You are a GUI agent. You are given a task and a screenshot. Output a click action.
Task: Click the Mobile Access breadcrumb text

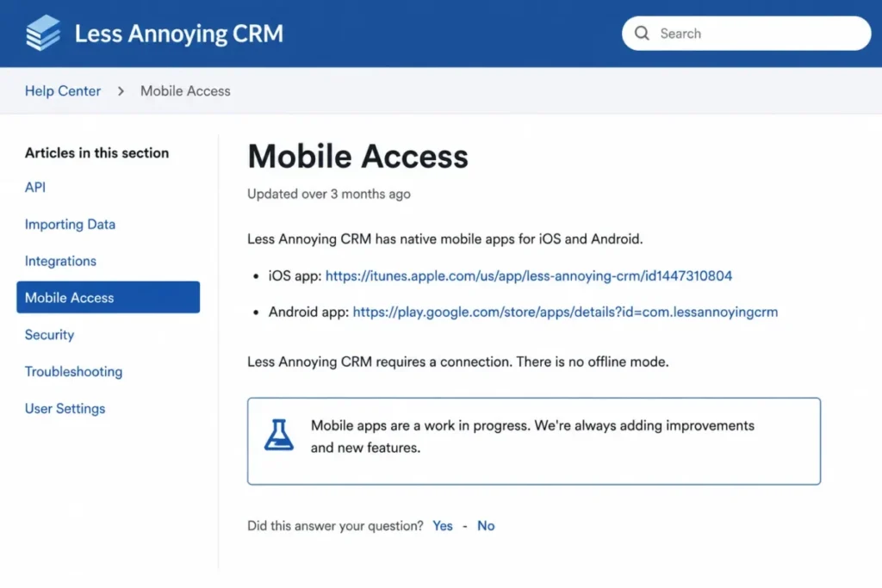click(185, 91)
